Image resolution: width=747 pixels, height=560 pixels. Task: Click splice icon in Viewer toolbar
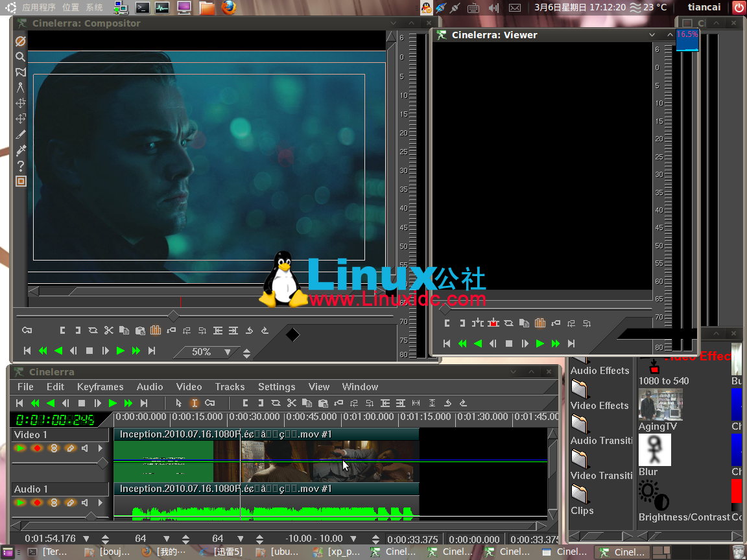[x=477, y=323]
